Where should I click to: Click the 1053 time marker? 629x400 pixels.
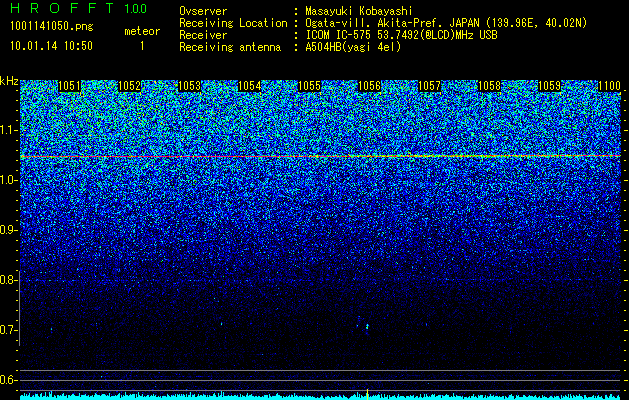pos(189,86)
